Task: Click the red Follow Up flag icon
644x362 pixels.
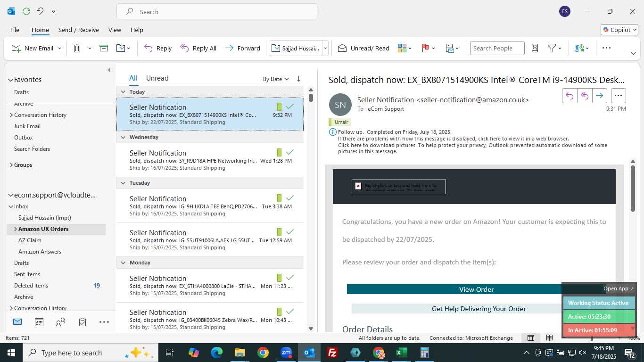Action: pos(425,48)
